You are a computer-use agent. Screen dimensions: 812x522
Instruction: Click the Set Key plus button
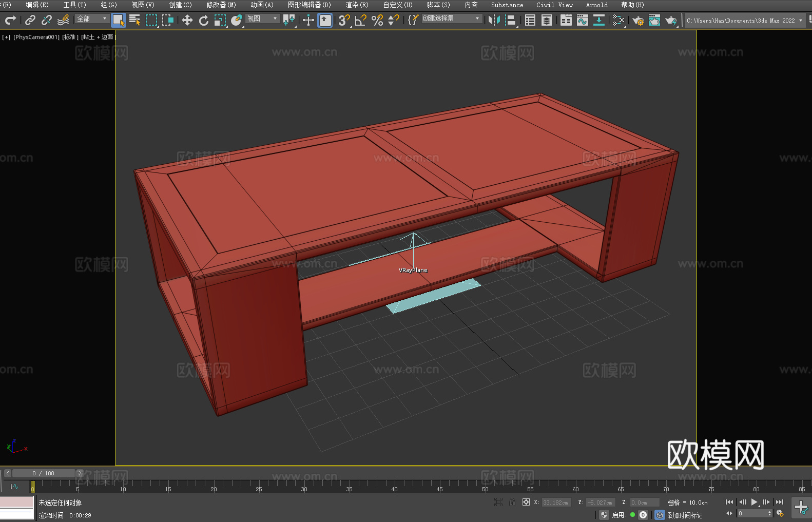point(801,508)
